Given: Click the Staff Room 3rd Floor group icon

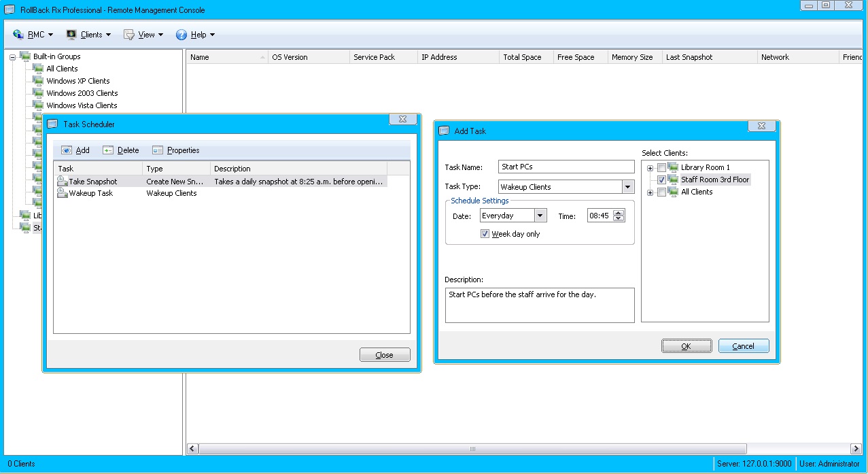Looking at the screenshot, I should 673,180.
